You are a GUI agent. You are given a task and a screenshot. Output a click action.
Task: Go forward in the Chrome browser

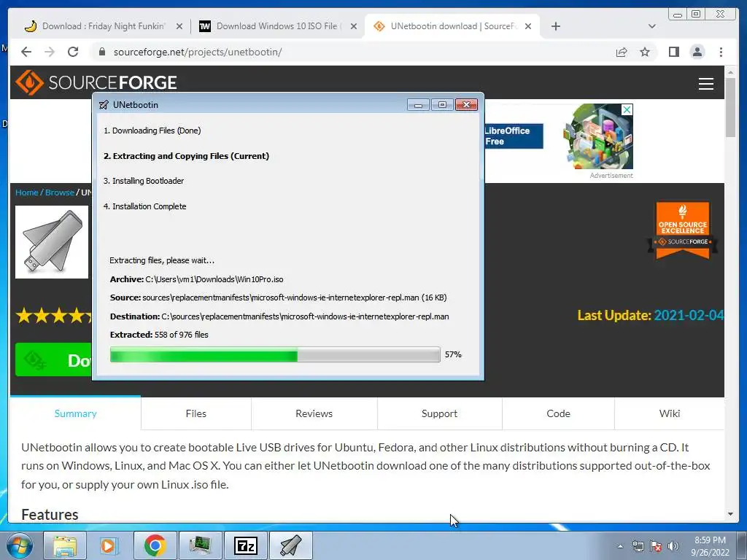pos(50,52)
